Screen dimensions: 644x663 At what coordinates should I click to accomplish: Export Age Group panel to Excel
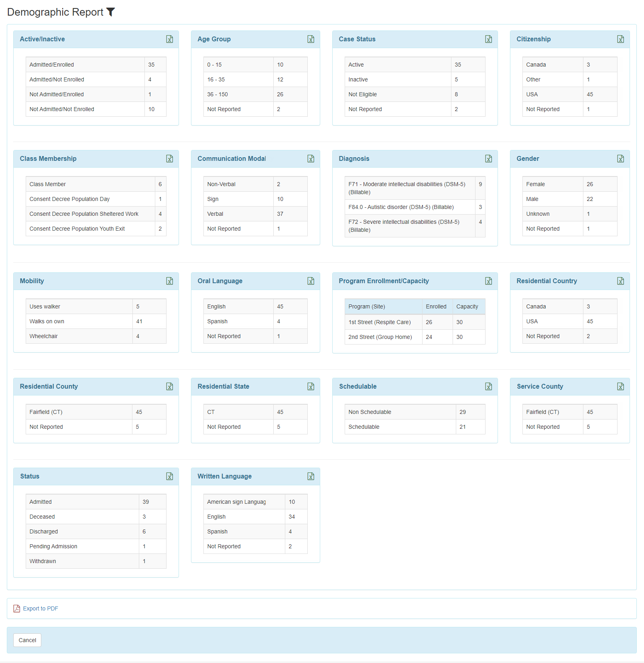coord(311,39)
